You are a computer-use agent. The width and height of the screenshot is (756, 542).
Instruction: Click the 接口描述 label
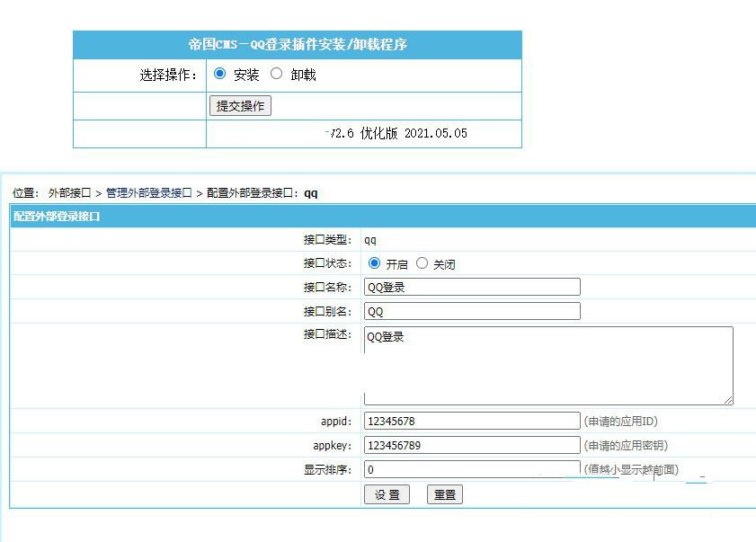(327, 334)
